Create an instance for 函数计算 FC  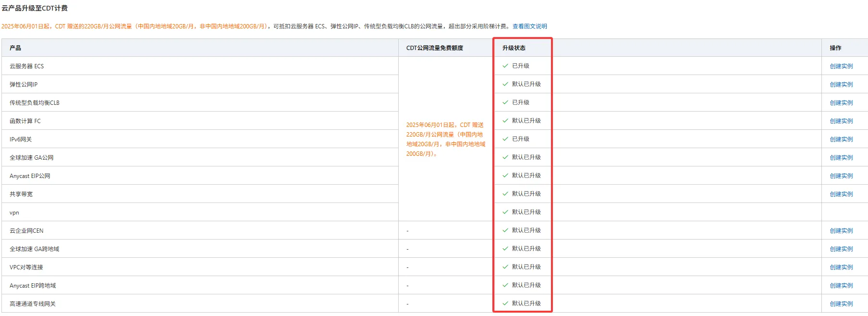(841, 121)
